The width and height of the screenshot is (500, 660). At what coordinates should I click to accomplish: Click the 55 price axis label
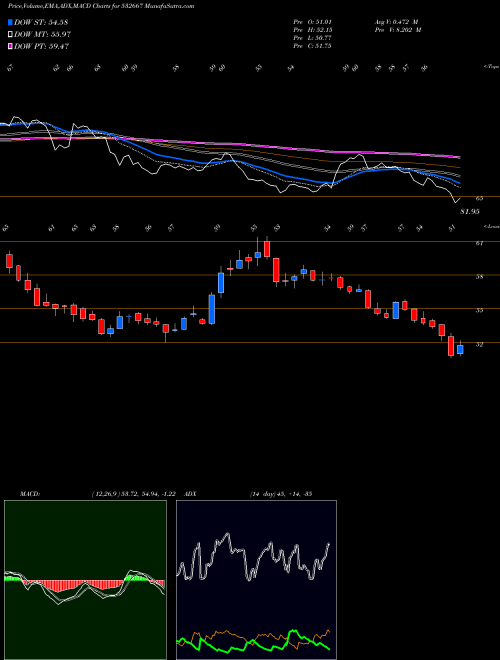(480, 310)
